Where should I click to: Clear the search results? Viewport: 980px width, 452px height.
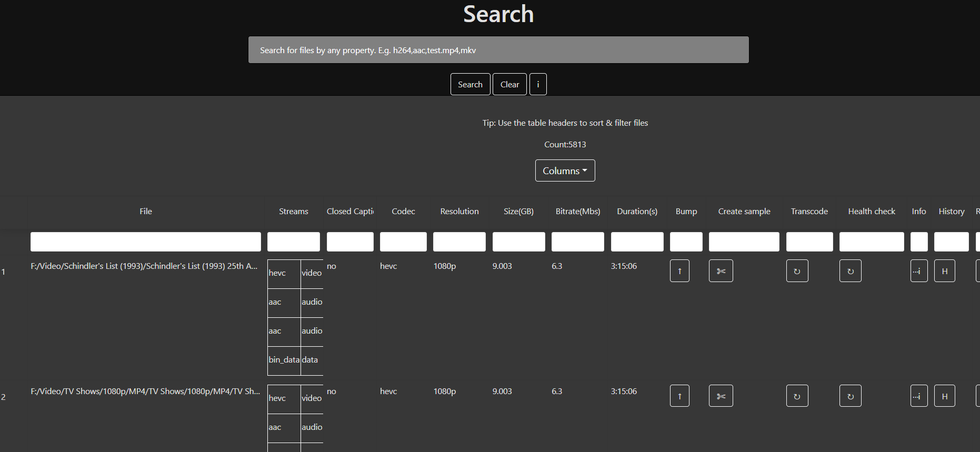click(509, 84)
